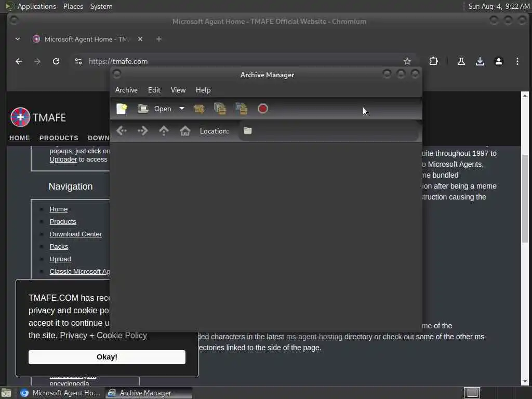
Task: Click the Chromium labs flask icon
Action: (x=461, y=61)
